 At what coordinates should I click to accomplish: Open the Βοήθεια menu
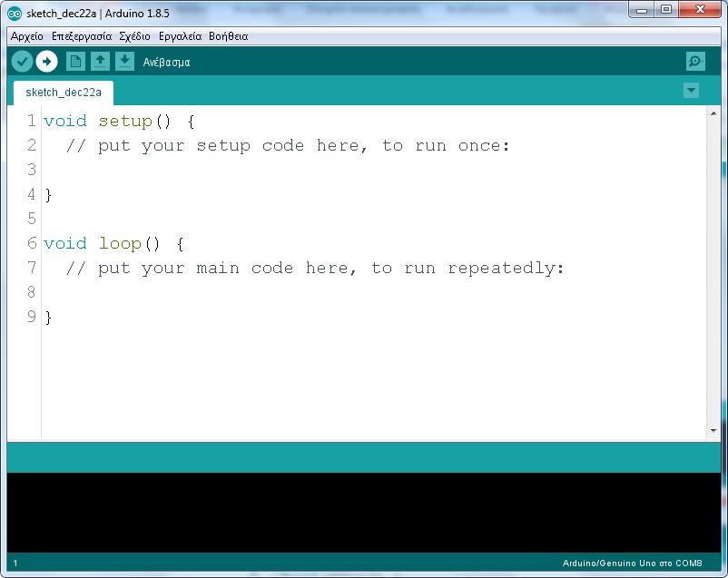click(229, 36)
